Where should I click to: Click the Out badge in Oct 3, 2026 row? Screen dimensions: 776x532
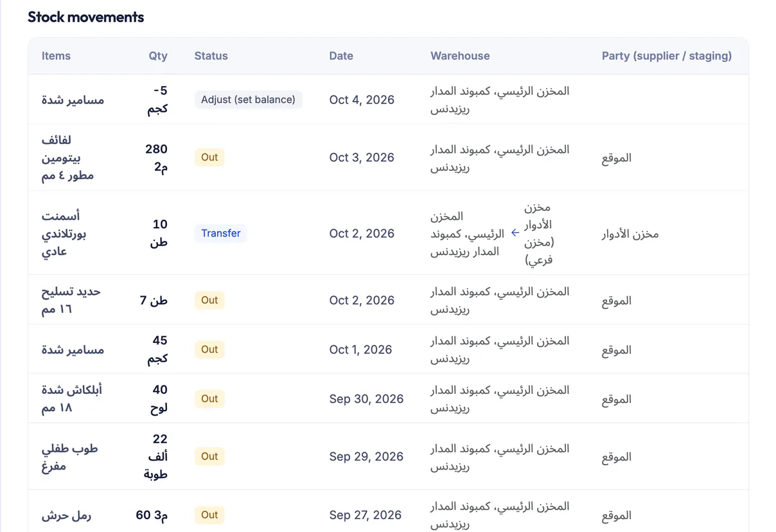(209, 157)
